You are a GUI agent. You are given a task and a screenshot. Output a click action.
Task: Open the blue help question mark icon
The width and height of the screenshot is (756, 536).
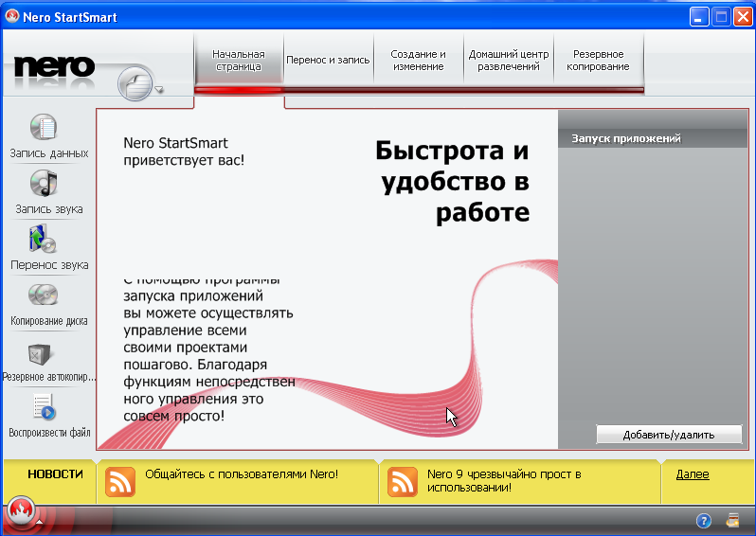coord(704,521)
